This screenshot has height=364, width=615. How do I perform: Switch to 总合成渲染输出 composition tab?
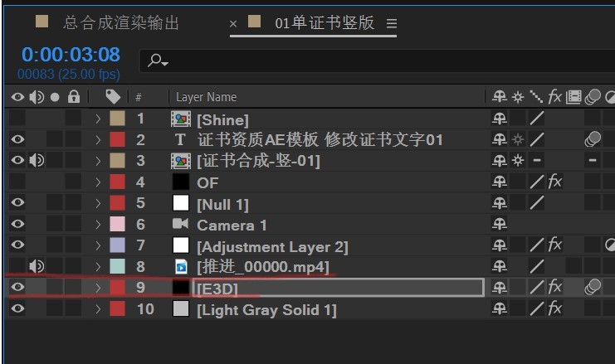click(121, 23)
